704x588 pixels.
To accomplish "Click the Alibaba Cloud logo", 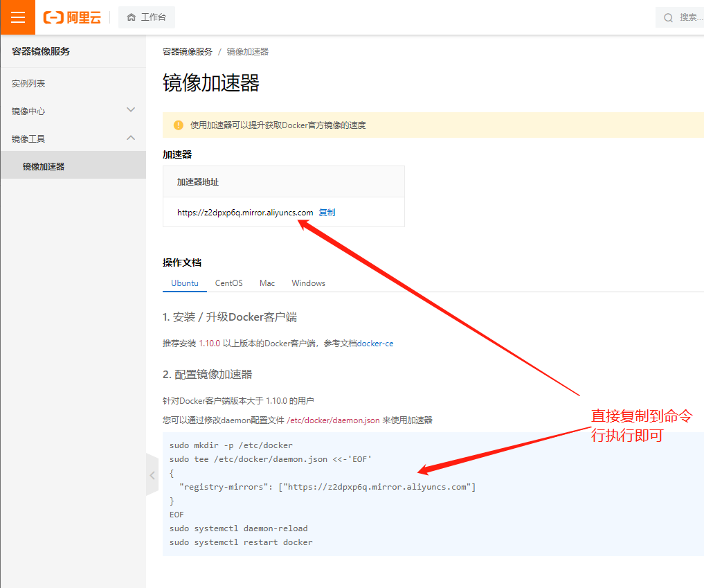I will (x=72, y=17).
